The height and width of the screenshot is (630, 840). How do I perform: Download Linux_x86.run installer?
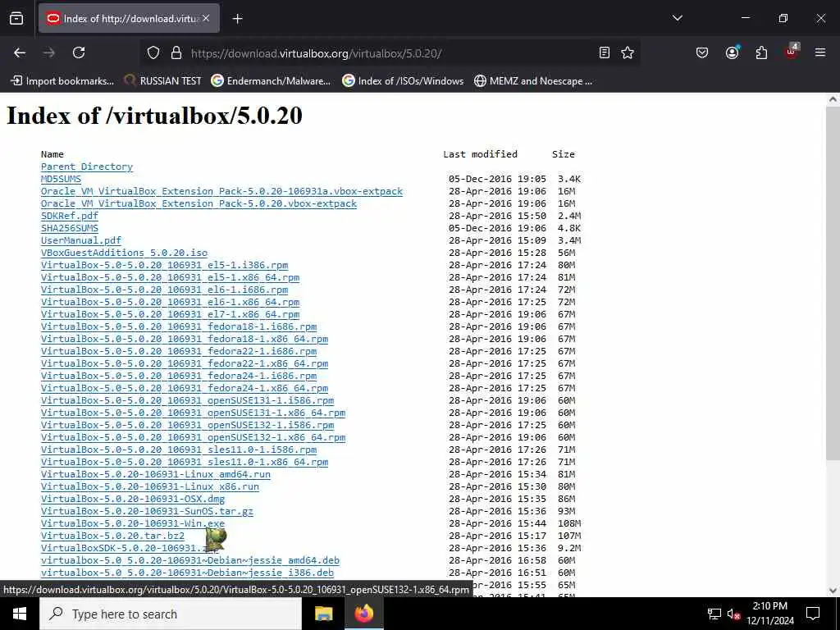[150, 487]
